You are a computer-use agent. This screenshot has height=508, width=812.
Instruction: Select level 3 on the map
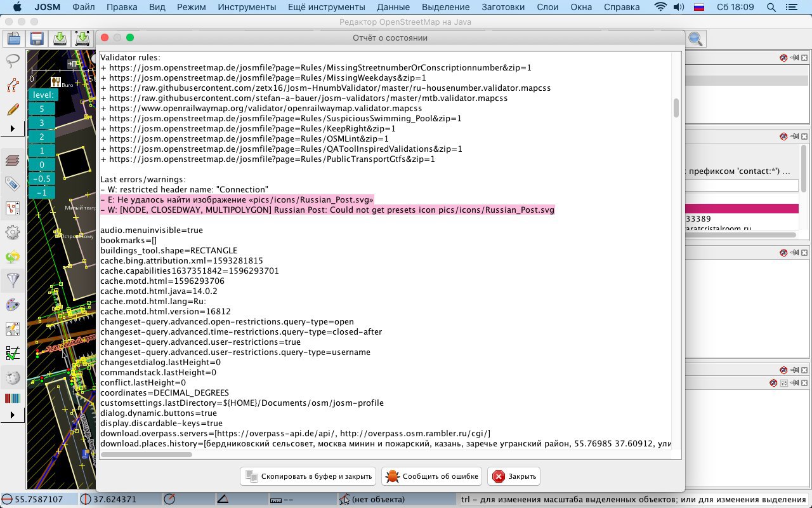coord(42,123)
